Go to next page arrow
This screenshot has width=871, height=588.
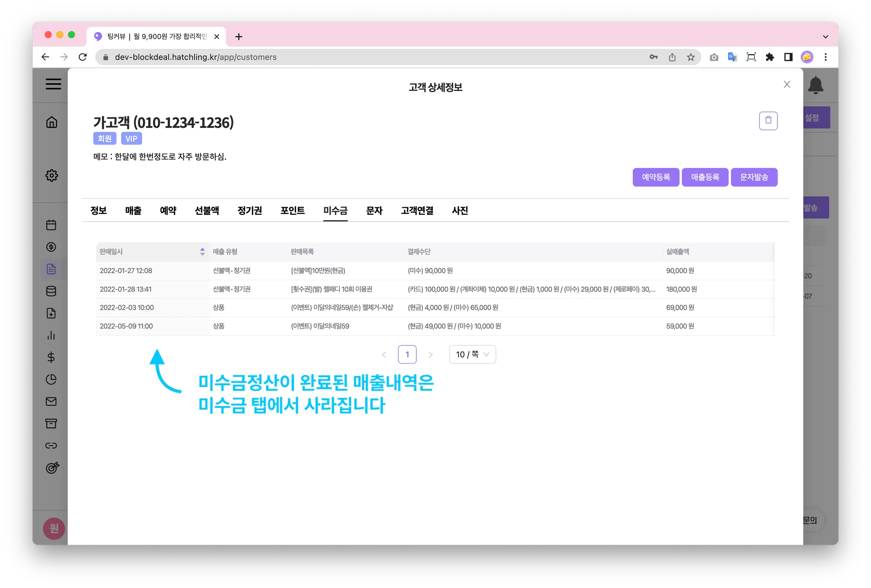pos(430,355)
